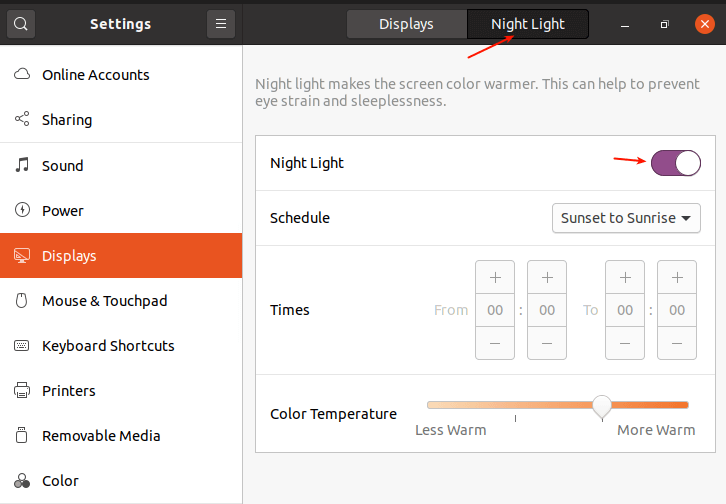Click the Power icon in sidebar
This screenshot has width=726, height=504.
tap(22, 211)
